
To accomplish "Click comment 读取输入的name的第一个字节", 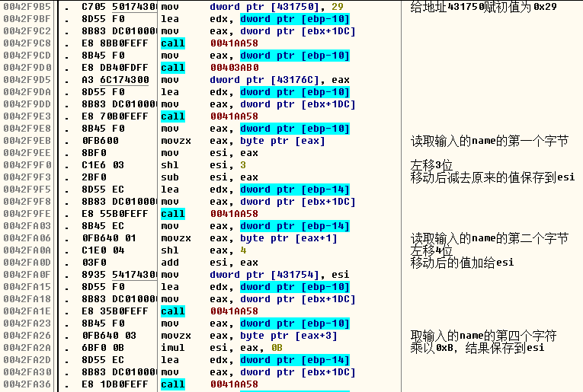I will click(490, 141).
